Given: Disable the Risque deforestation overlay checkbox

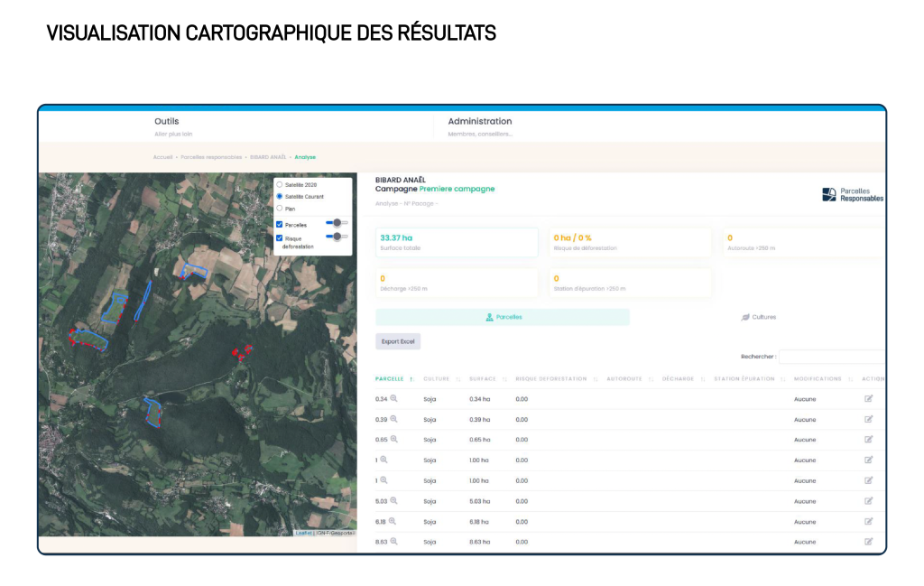Looking at the screenshot, I should (x=280, y=237).
